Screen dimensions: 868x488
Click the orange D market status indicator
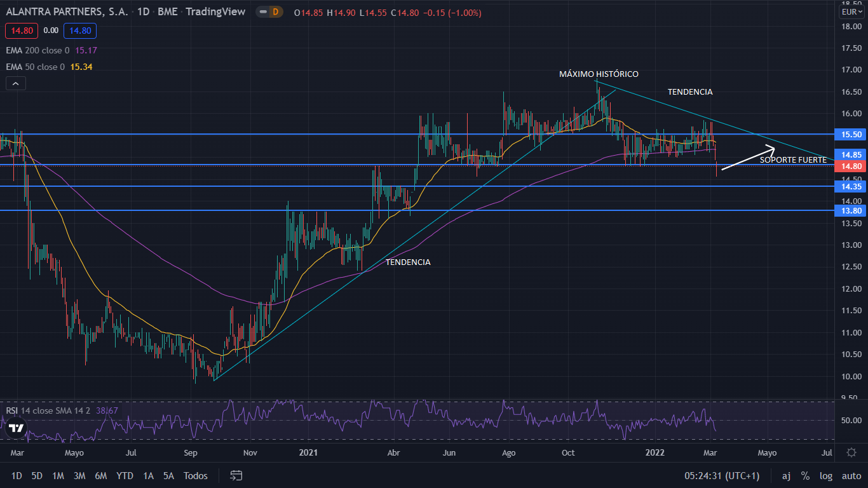coord(275,11)
